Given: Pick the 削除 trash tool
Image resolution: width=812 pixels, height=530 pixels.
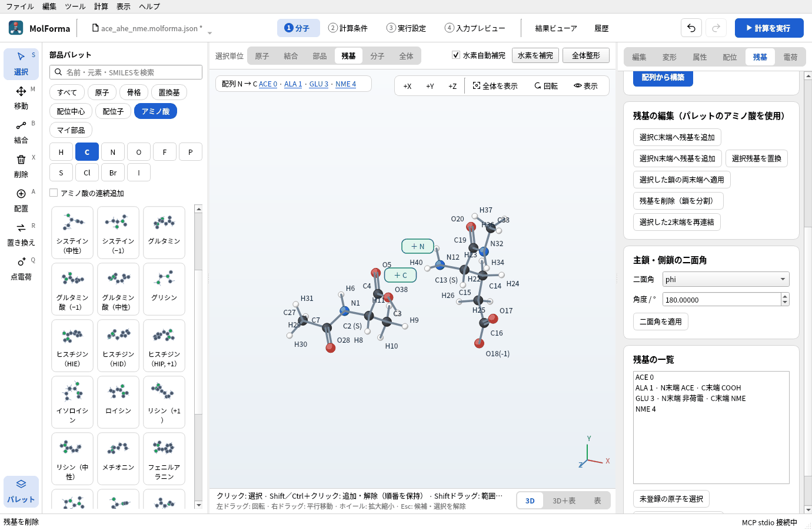Looking at the screenshot, I should pyautogui.click(x=21, y=166).
